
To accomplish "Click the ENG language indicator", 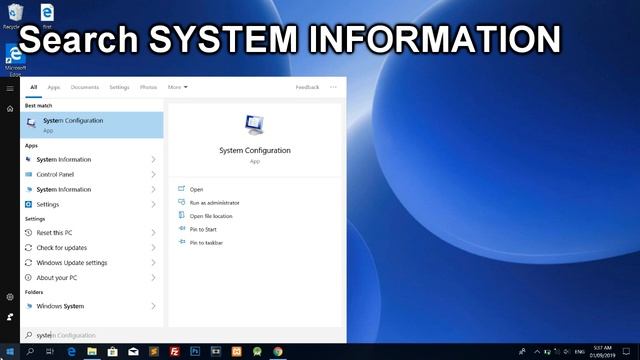I will coord(580,351).
